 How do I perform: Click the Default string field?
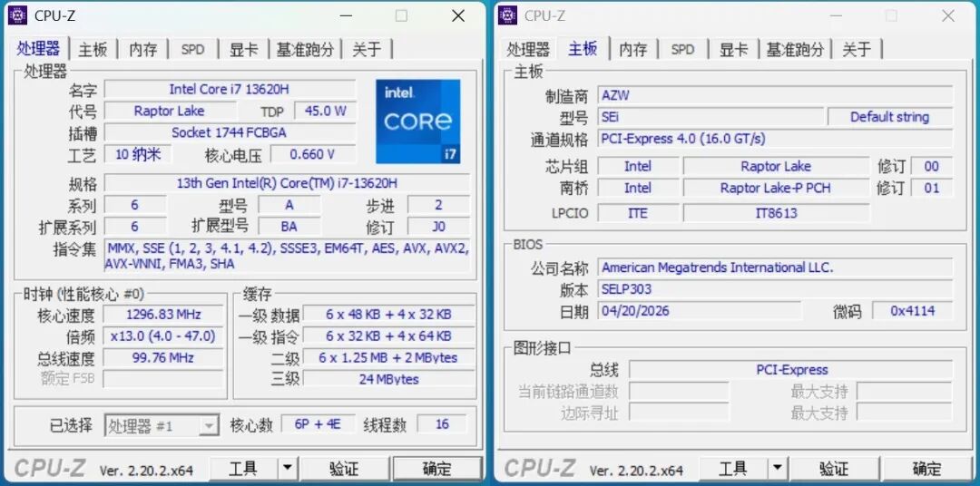point(890,117)
